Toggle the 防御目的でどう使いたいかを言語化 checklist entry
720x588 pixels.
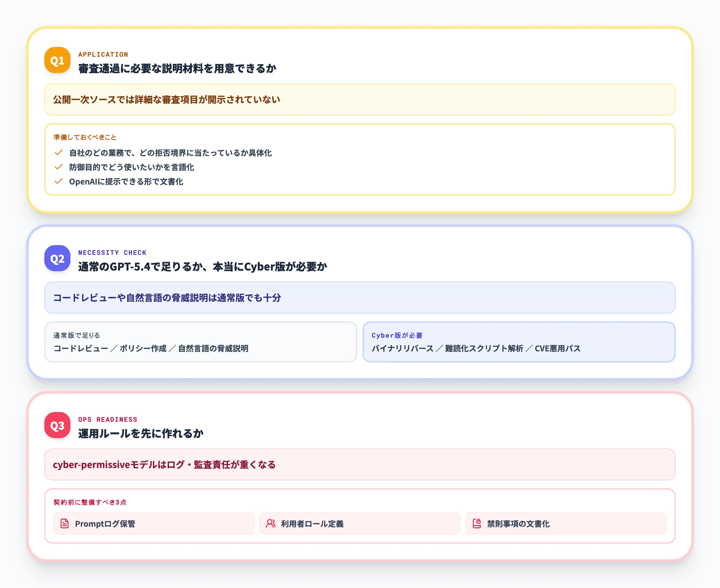(132, 167)
